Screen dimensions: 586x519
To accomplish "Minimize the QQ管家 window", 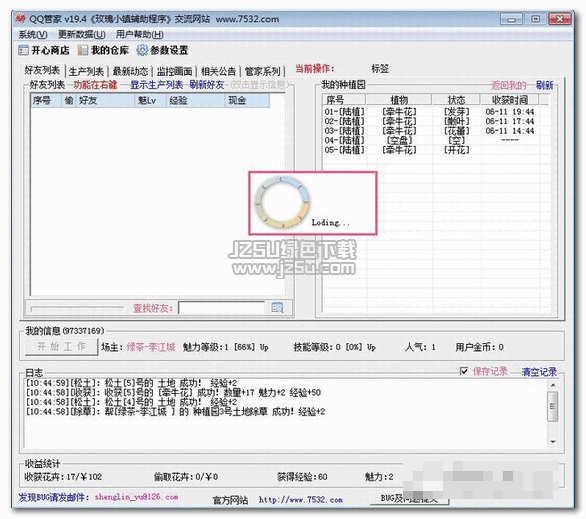I will click(511, 19).
